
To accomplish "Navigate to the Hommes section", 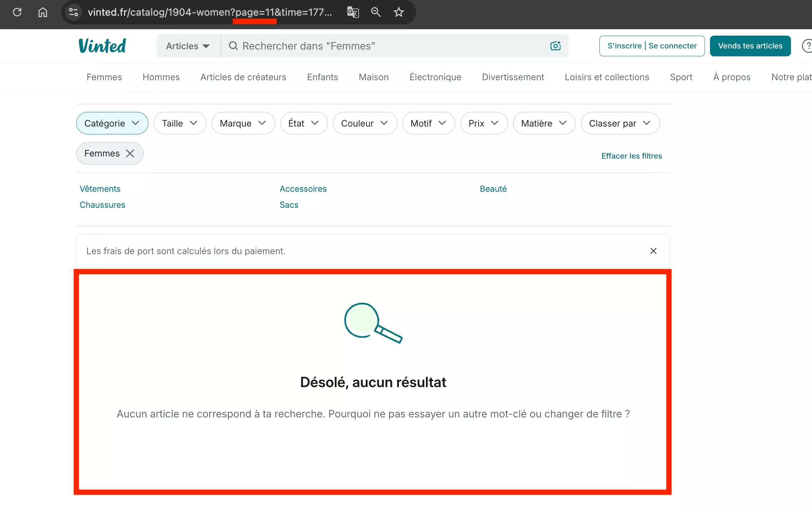I will click(161, 77).
